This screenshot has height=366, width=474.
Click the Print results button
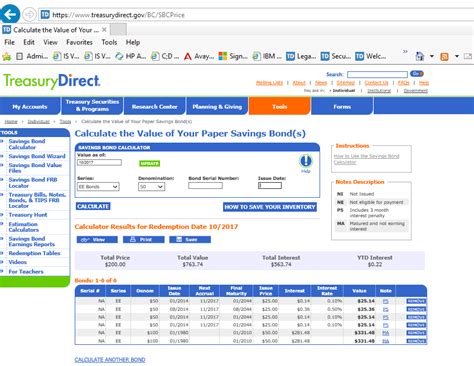pyautogui.click(x=143, y=239)
